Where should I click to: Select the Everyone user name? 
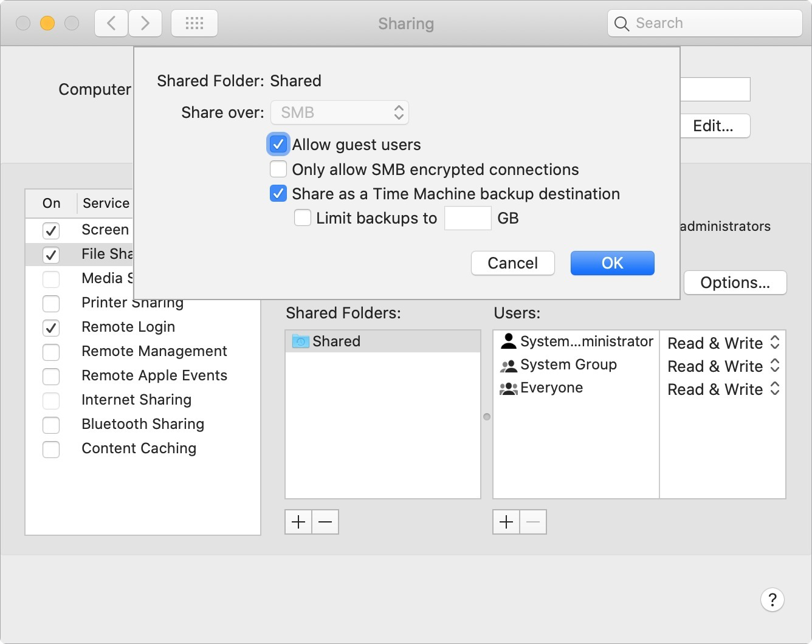[551, 388]
